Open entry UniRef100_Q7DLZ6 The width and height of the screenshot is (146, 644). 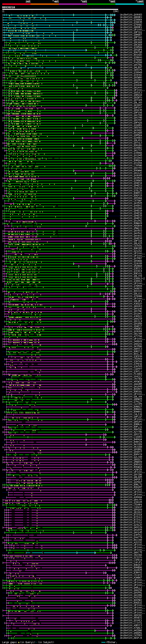[131, 191]
